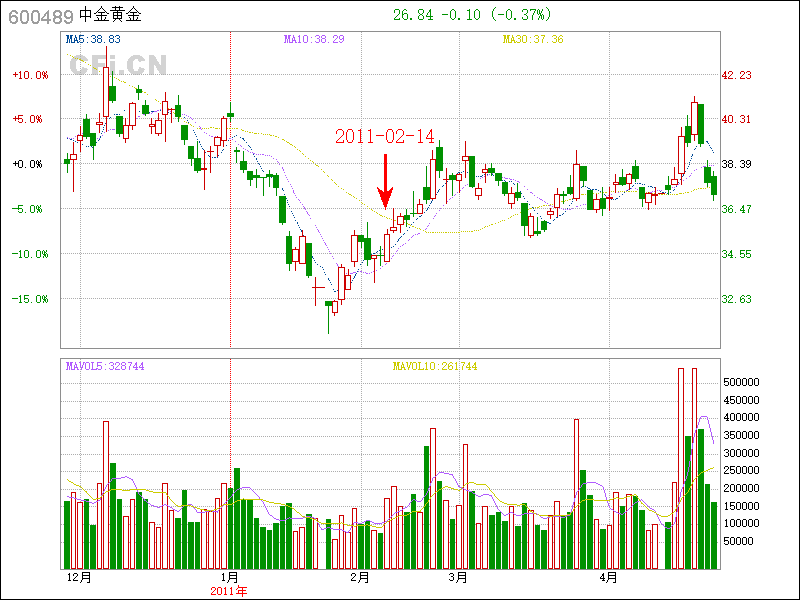Jump to the 4月 timeline marker

608,578
